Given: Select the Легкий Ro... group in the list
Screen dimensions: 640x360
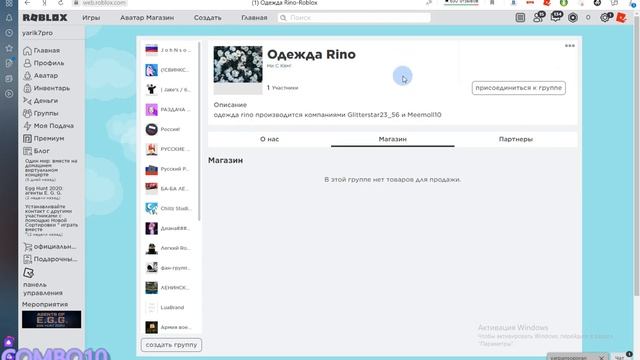Looking at the screenshot, I should (169, 248).
